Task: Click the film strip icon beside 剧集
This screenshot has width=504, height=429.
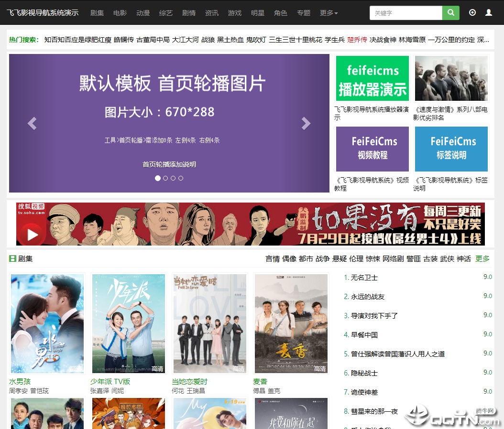Action: point(12,258)
